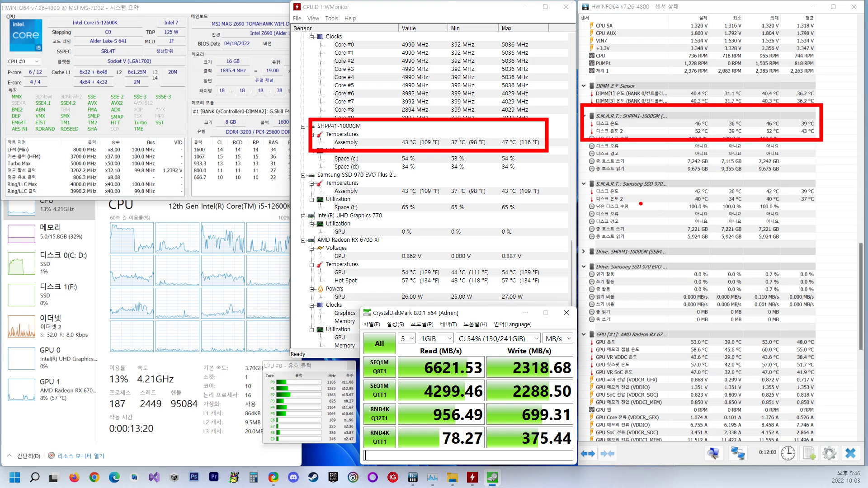The width and height of the screenshot is (868, 488).
Task: Click the Photoshop taskbar icon
Action: click(x=194, y=477)
